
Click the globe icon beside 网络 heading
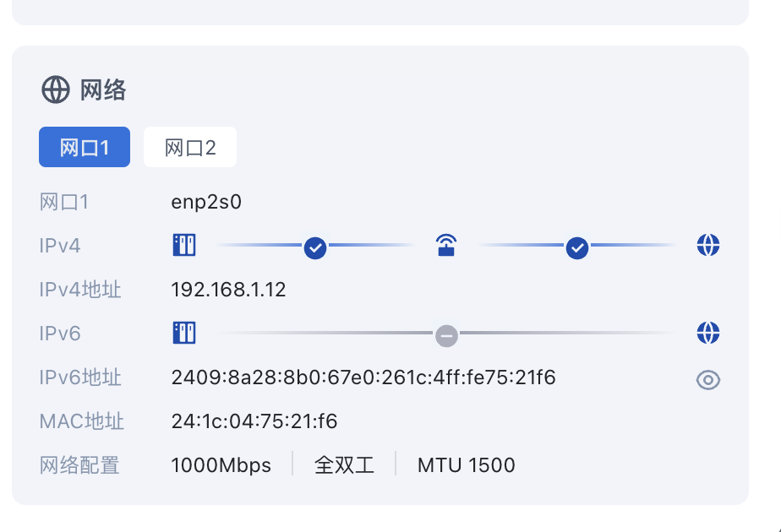55,90
